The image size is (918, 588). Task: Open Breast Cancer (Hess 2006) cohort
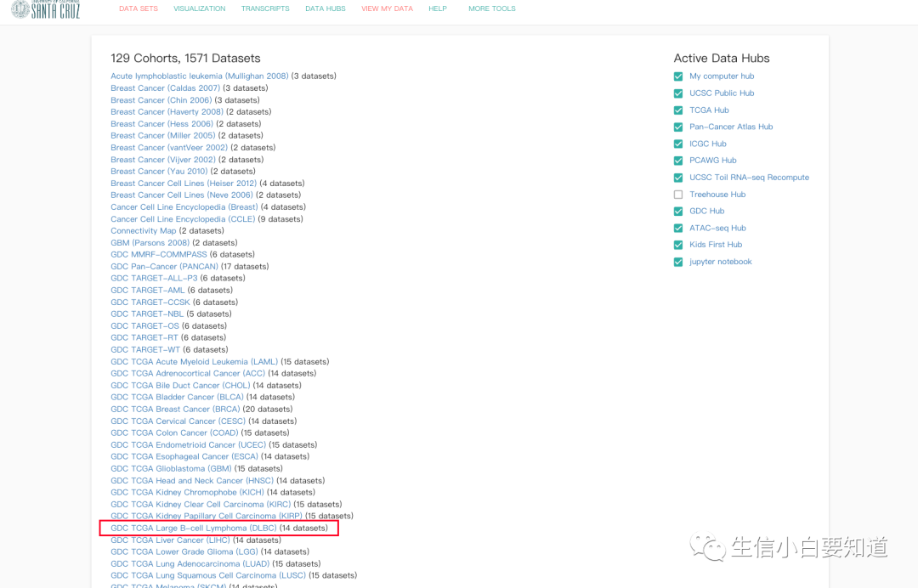click(161, 124)
